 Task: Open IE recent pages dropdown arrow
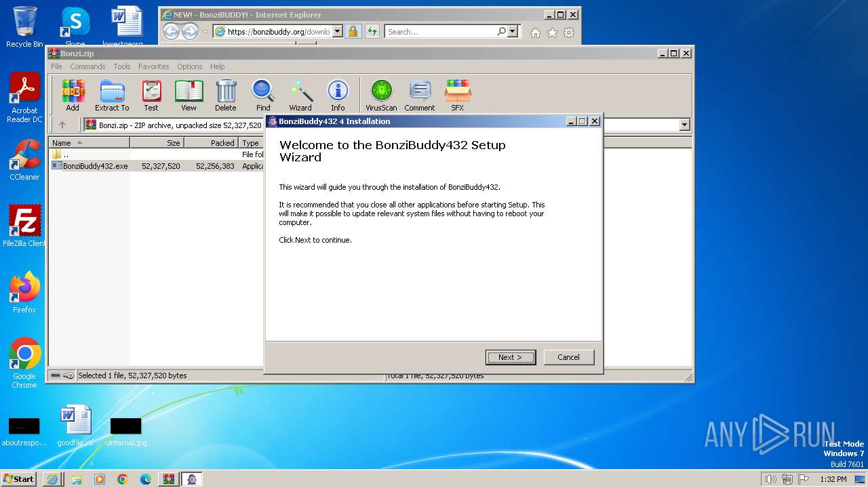coord(205,32)
